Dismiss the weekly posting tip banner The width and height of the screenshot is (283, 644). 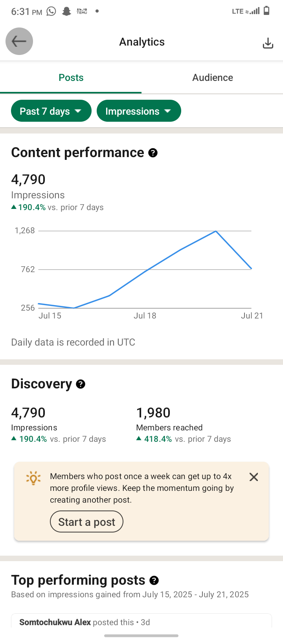pos(254,477)
